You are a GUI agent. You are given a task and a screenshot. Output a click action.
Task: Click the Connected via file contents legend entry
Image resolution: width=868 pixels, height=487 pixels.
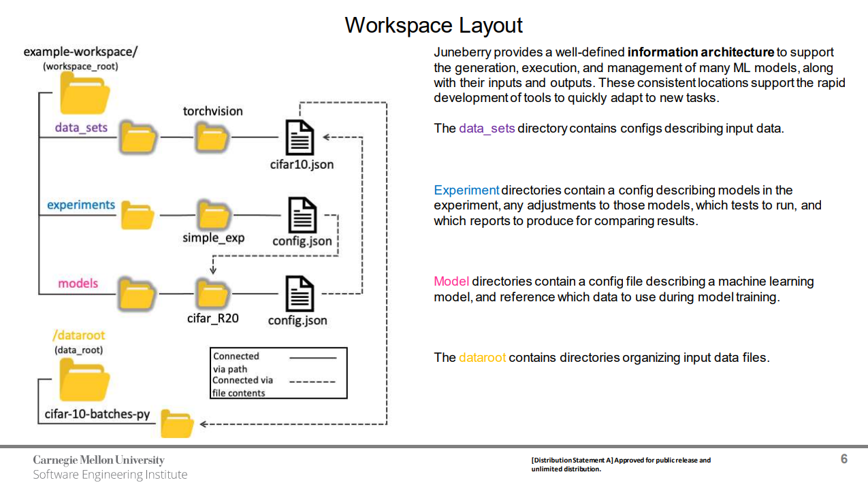click(x=275, y=386)
